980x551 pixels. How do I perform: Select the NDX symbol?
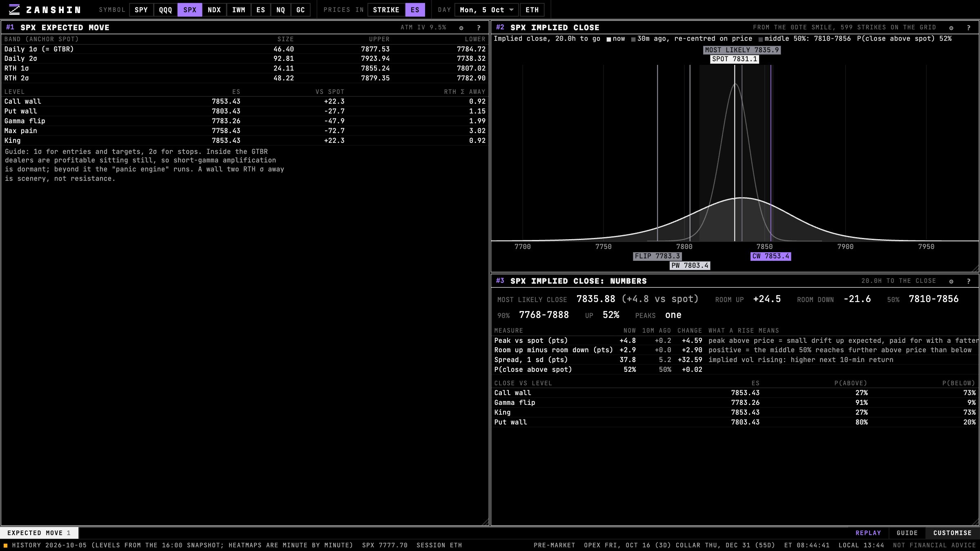point(214,10)
